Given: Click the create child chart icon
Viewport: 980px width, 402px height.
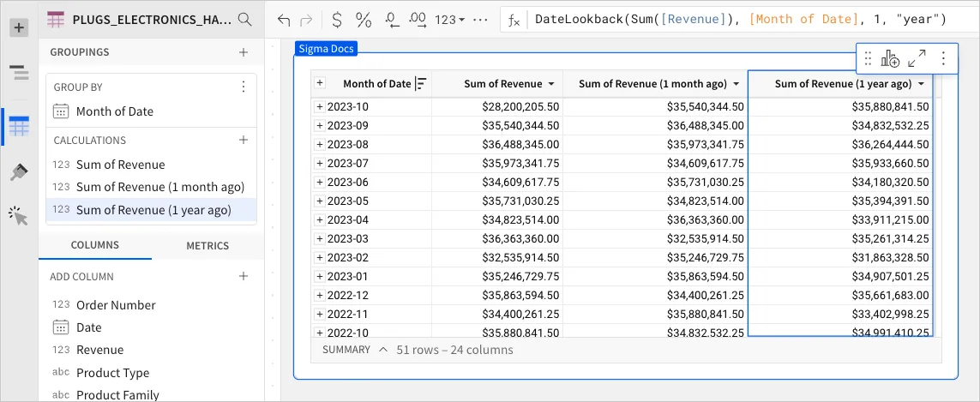Looking at the screenshot, I should (890, 59).
